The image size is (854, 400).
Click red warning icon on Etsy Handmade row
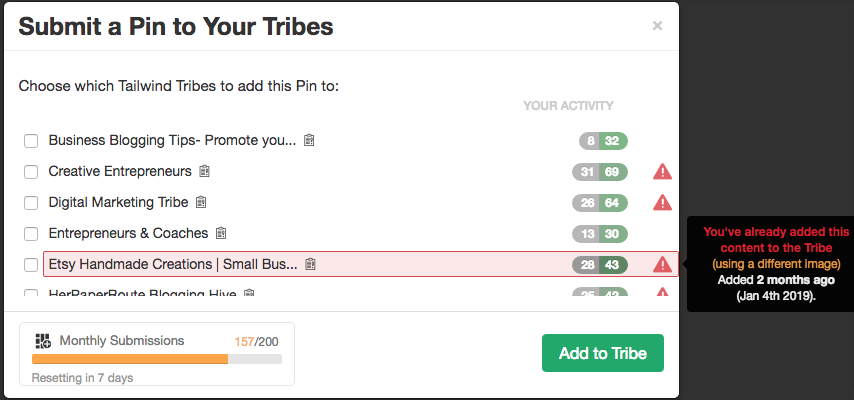coord(662,265)
